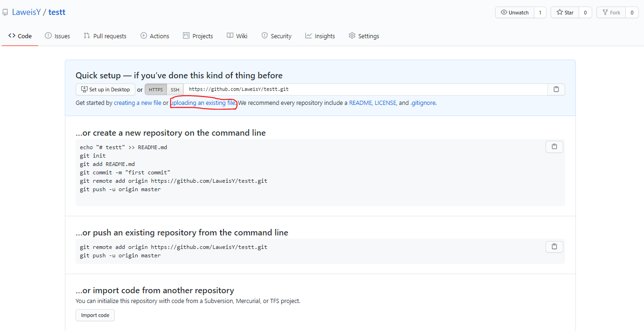This screenshot has width=644, height=331.
Task: Click the eye icon in Unwatch button
Action: click(x=504, y=13)
